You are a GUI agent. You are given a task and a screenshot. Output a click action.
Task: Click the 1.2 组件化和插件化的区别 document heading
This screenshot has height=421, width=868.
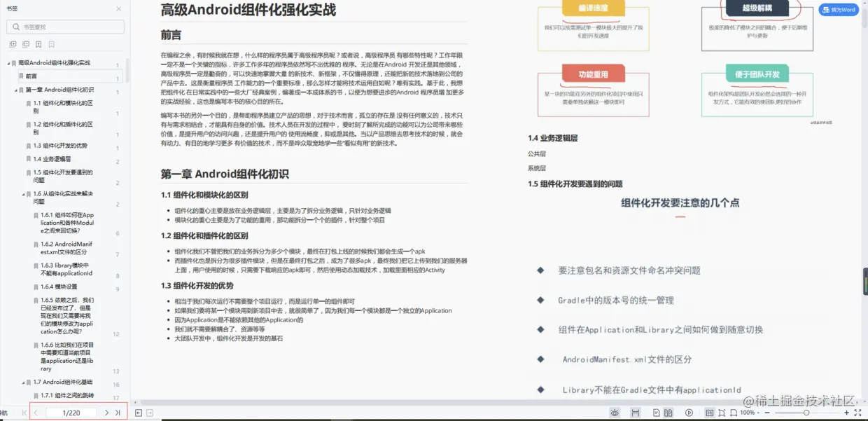coord(204,236)
